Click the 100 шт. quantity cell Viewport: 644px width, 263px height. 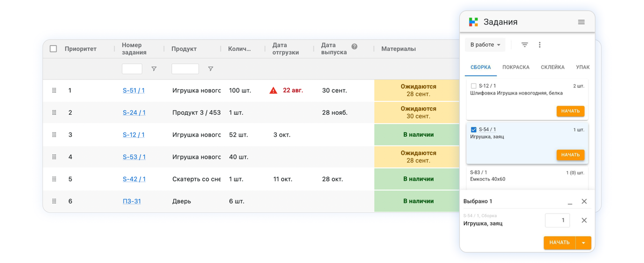(240, 91)
